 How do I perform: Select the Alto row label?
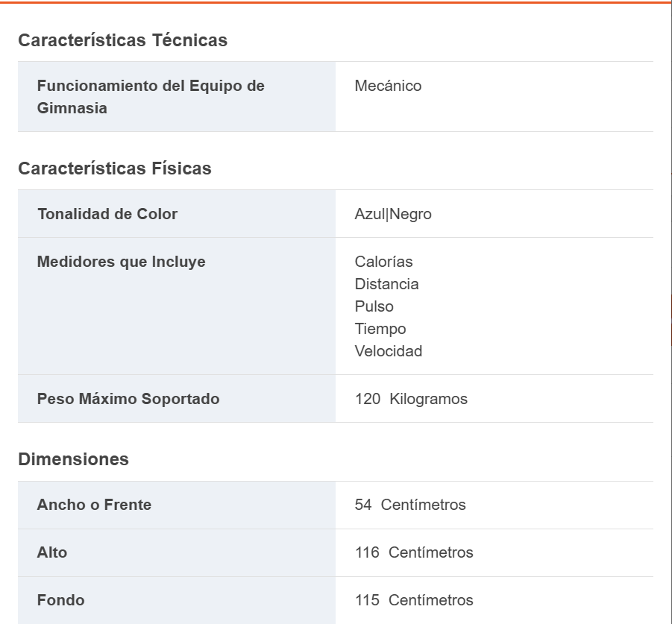point(52,552)
